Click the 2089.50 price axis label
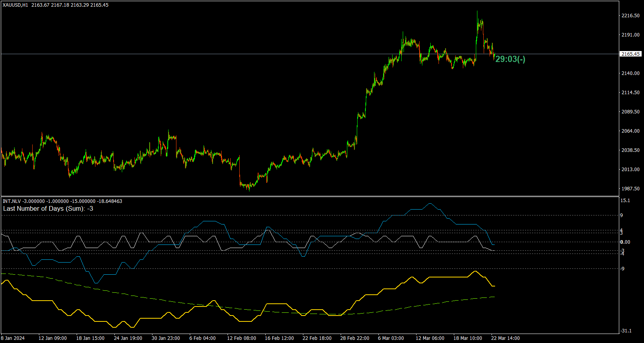 click(x=630, y=112)
